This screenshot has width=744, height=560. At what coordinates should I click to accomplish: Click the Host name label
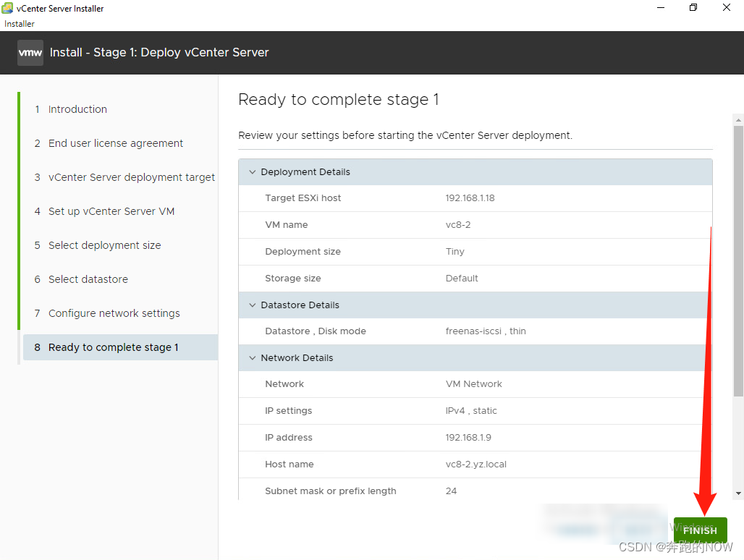[x=289, y=464]
